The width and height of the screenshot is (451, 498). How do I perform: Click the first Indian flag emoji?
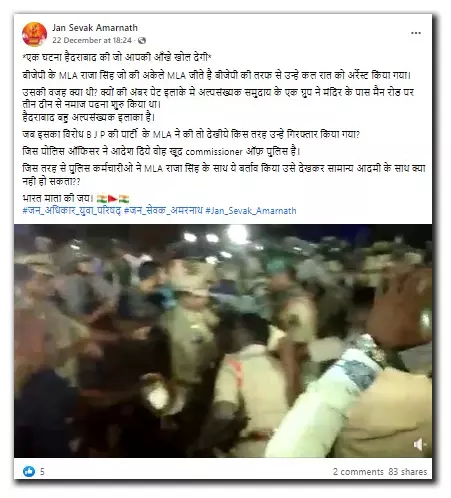pos(102,199)
